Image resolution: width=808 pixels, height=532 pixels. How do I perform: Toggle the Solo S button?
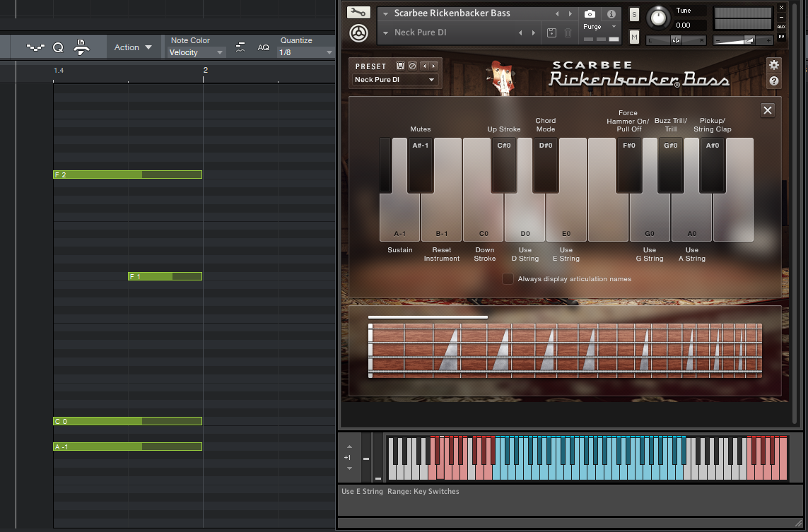coord(634,15)
